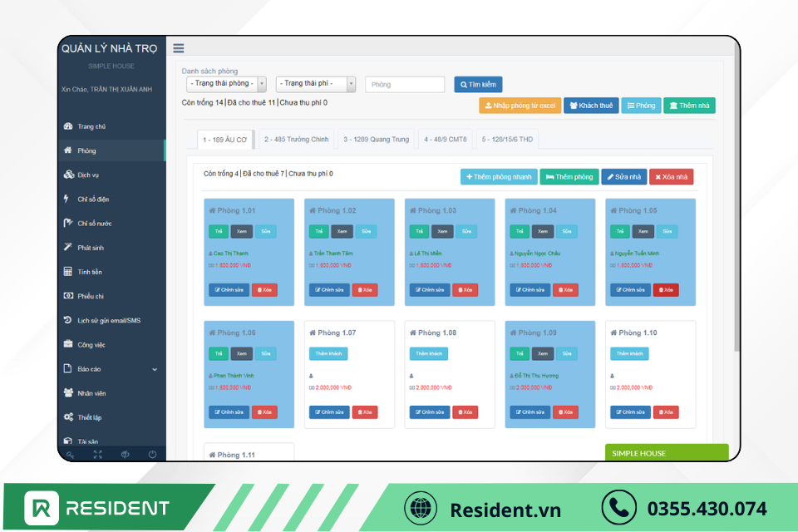The width and height of the screenshot is (798, 532).
Task: Open Tính tiền calculator page
Action: pyautogui.click(x=90, y=272)
